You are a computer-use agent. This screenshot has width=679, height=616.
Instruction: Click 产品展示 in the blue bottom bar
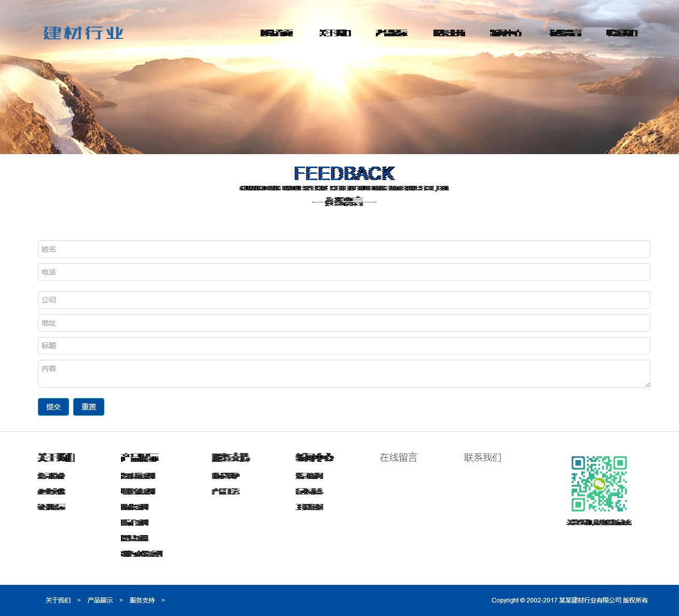click(100, 600)
